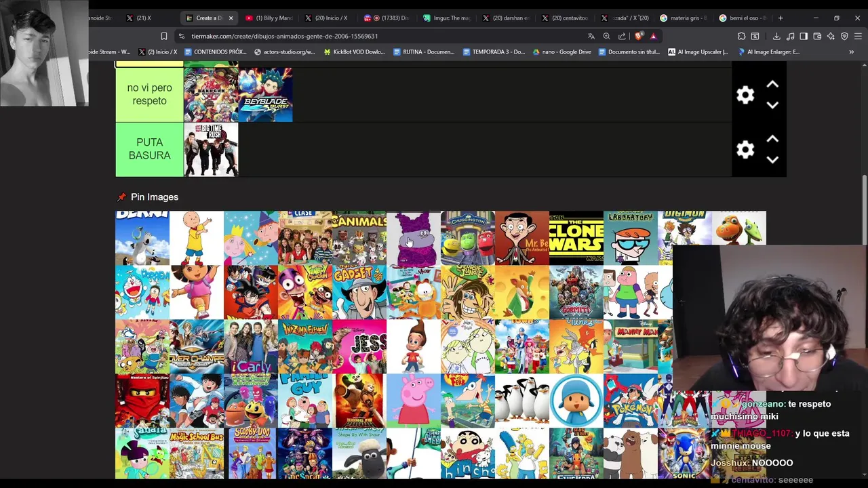Open a new browser tab
Viewport: 868px width, 488px height.
pos(781,18)
